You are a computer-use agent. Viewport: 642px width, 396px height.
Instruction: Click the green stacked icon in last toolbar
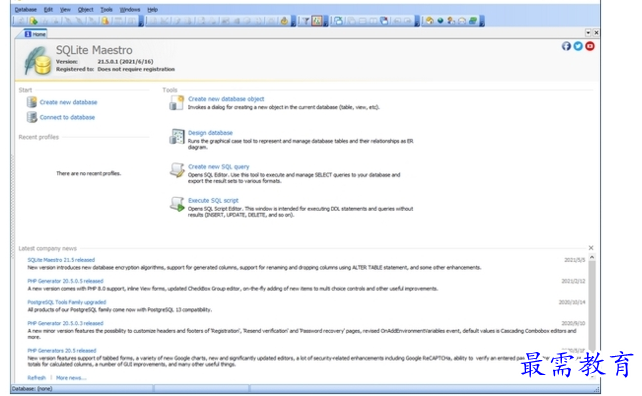pyautogui.click(x=473, y=21)
